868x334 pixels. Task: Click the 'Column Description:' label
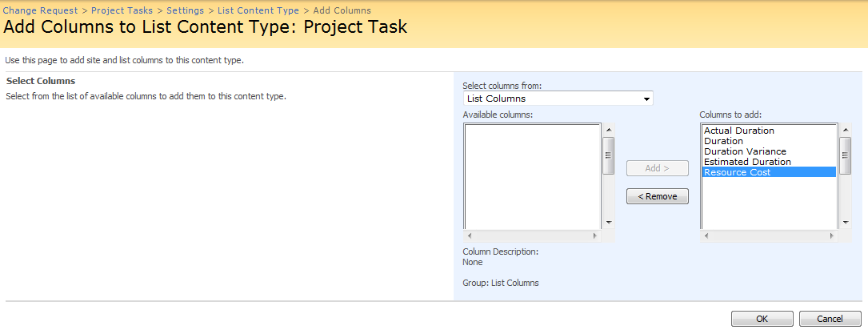pos(501,252)
